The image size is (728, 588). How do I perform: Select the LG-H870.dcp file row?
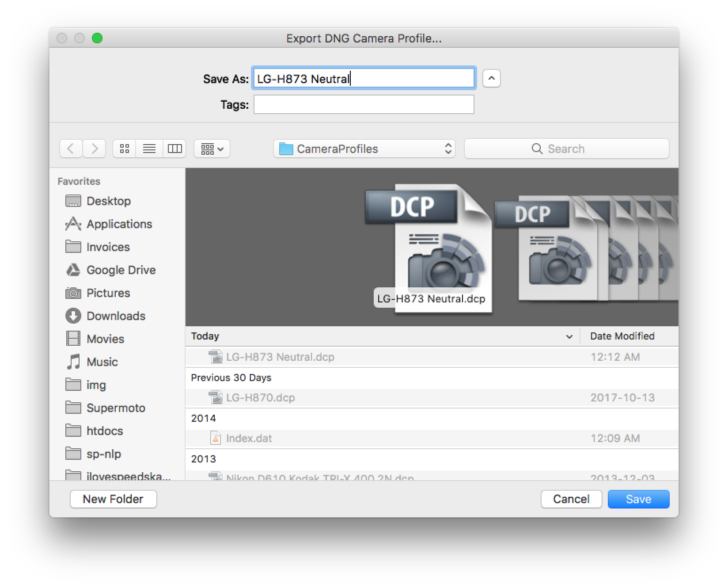point(432,397)
